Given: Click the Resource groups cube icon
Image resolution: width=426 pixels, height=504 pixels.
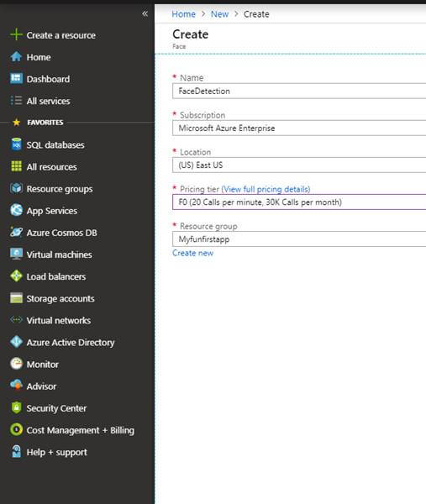Looking at the screenshot, I should tap(16, 188).
